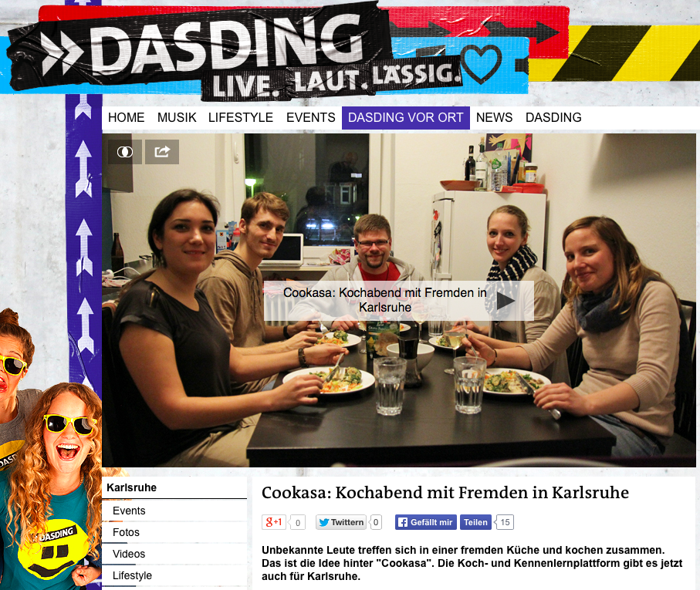Click the Facebook Gefällt mir button
This screenshot has height=590, width=700.
click(x=425, y=522)
